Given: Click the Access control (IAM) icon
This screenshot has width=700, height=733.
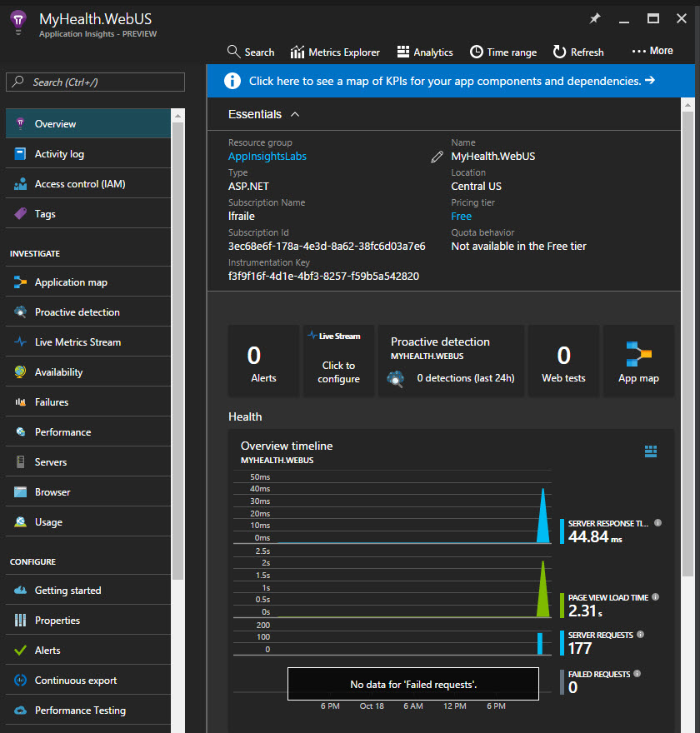Looking at the screenshot, I should click(x=20, y=184).
